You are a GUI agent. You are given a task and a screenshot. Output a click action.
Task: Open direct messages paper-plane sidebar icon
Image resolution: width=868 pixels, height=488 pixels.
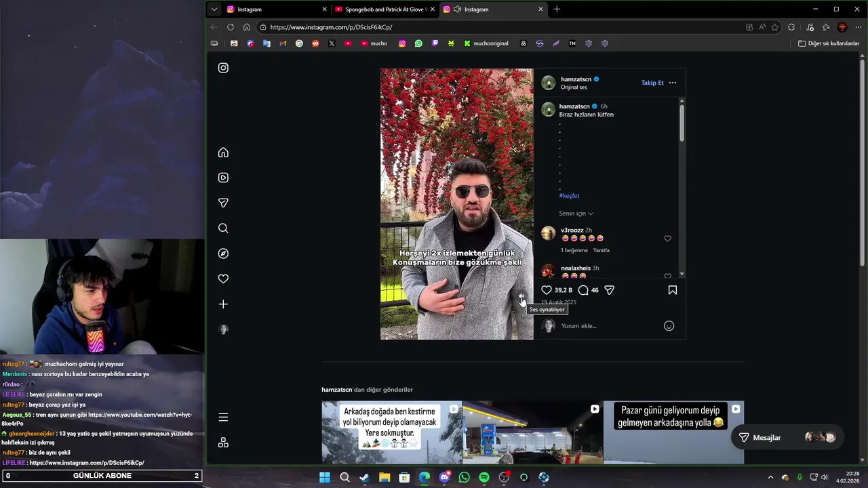[223, 203]
